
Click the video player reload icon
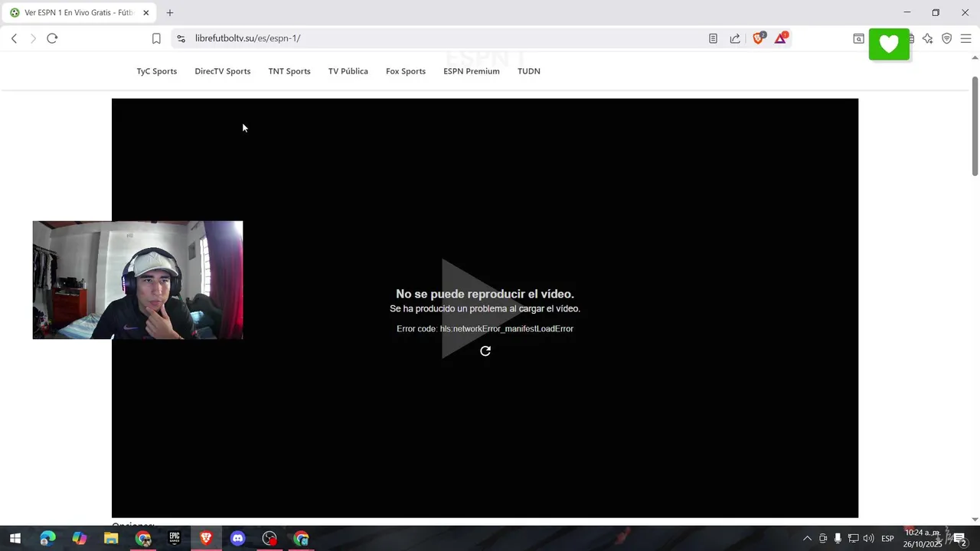point(485,351)
